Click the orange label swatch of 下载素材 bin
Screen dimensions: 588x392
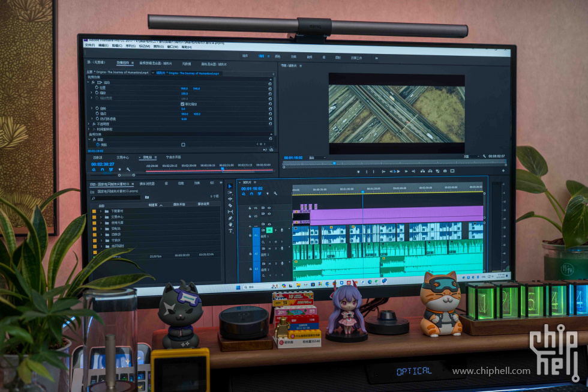(x=94, y=211)
